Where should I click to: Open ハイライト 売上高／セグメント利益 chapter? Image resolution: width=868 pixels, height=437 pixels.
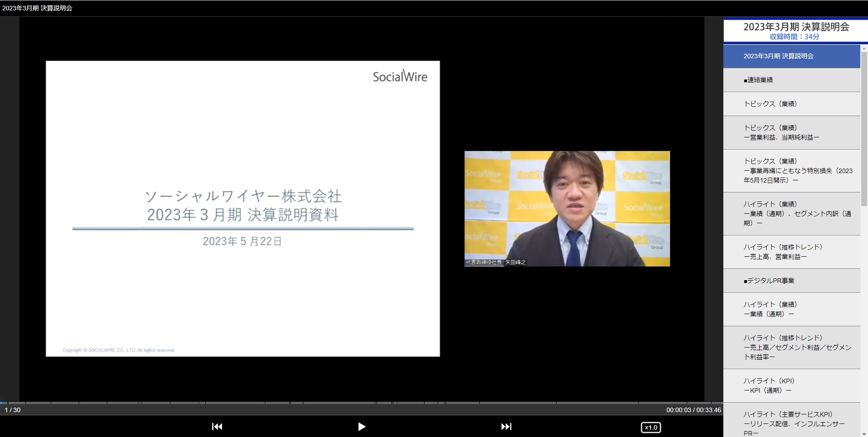tap(792, 348)
